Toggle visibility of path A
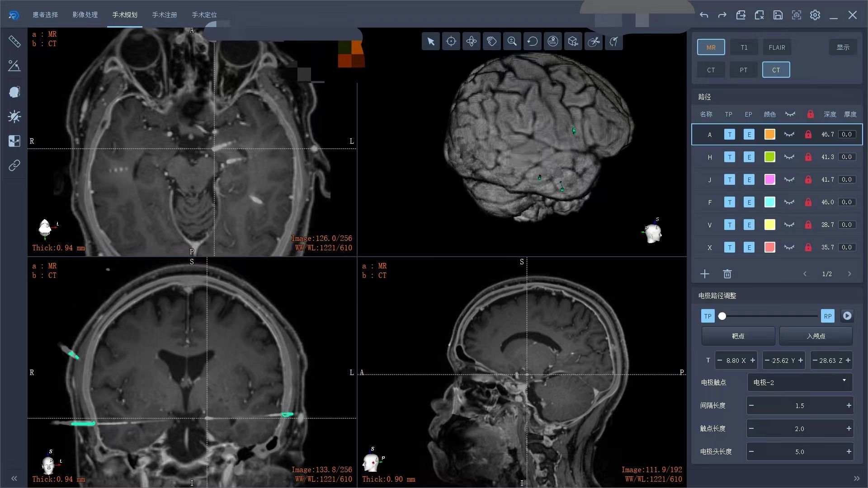This screenshot has width=868, height=488. tap(789, 135)
